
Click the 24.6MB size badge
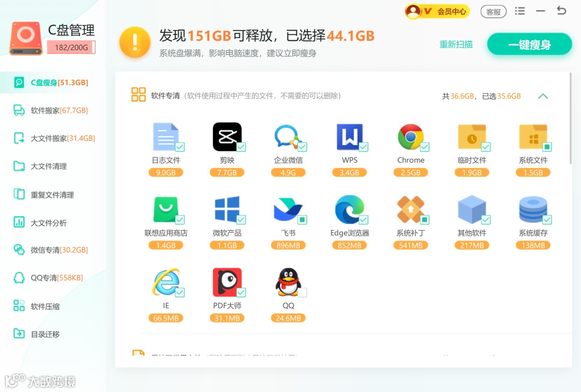click(x=288, y=318)
